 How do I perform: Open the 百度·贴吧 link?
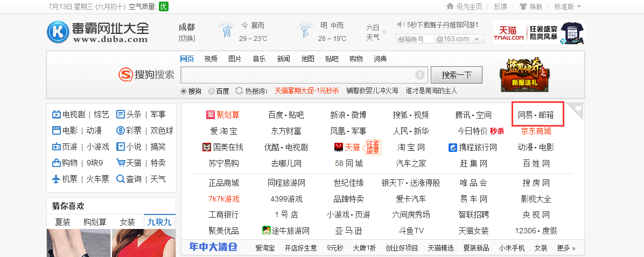pos(286,115)
